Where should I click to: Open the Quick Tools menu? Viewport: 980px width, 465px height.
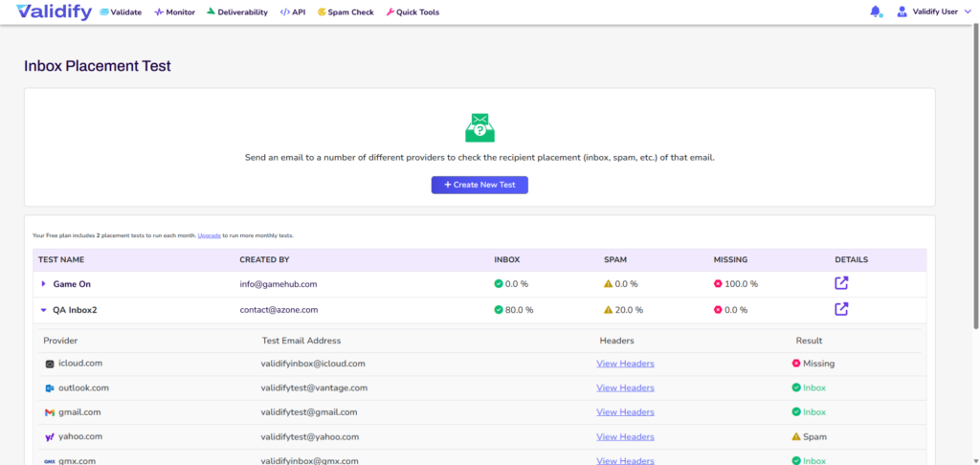point(412,12)
